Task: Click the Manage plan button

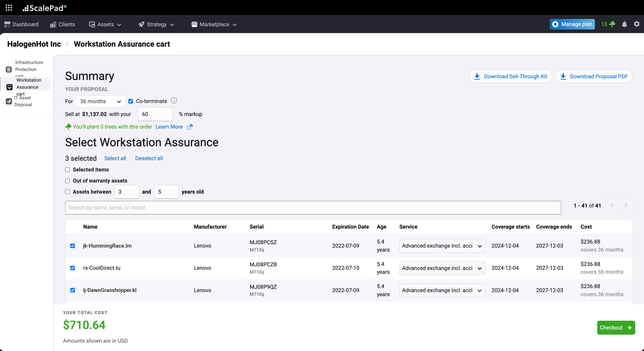Action: coord(572,24)
